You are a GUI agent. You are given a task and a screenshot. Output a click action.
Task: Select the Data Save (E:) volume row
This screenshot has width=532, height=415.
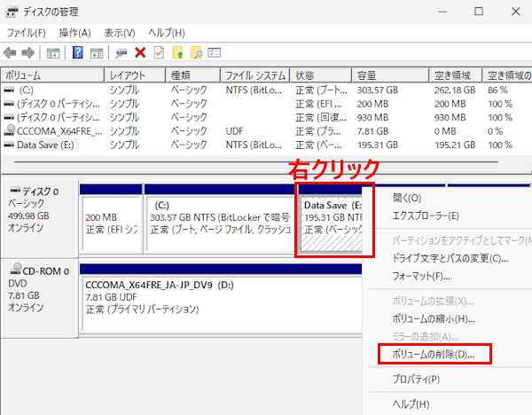click(266, 145)
